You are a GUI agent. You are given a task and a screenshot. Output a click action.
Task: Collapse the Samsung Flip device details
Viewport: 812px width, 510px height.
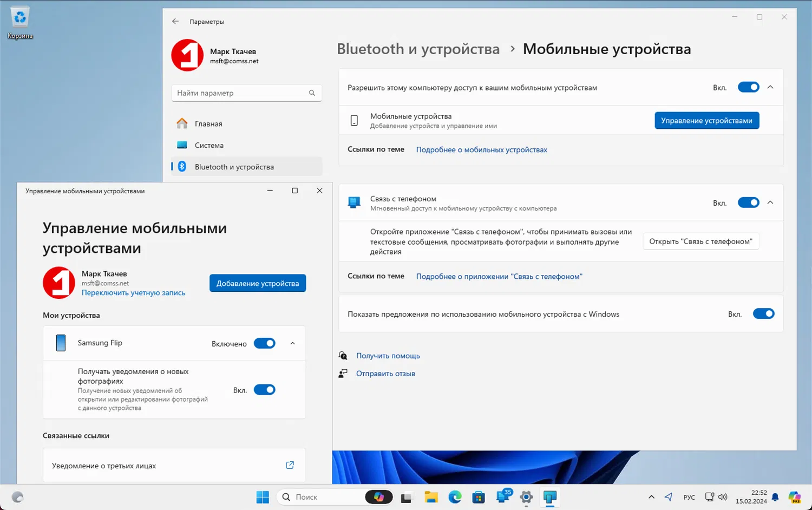[x=293, y=343]
